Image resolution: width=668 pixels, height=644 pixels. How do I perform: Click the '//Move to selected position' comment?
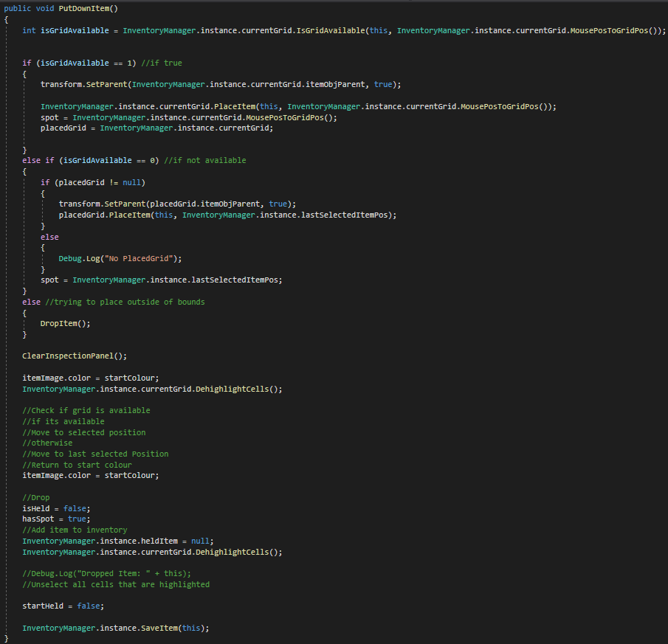(x=84, y=432)
